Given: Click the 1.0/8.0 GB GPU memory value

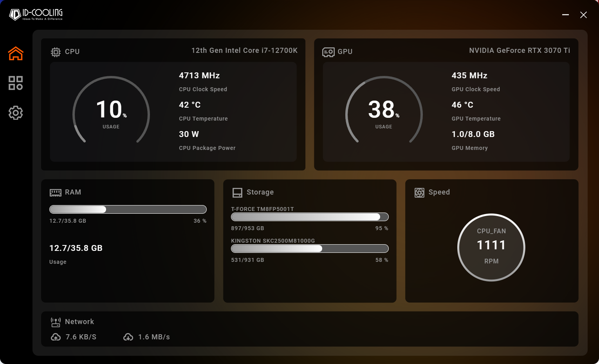Looking at the screenshot, I should click(x=473, y=134).
